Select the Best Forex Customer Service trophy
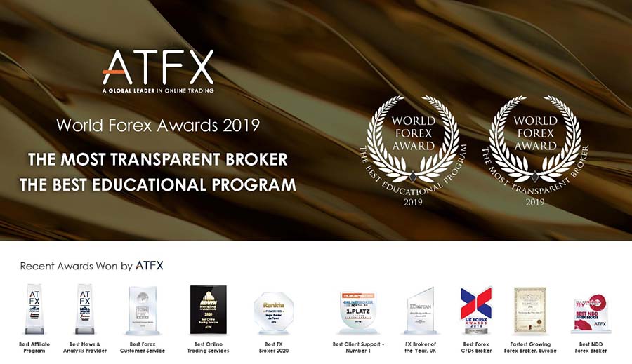 tap(143, 311)
